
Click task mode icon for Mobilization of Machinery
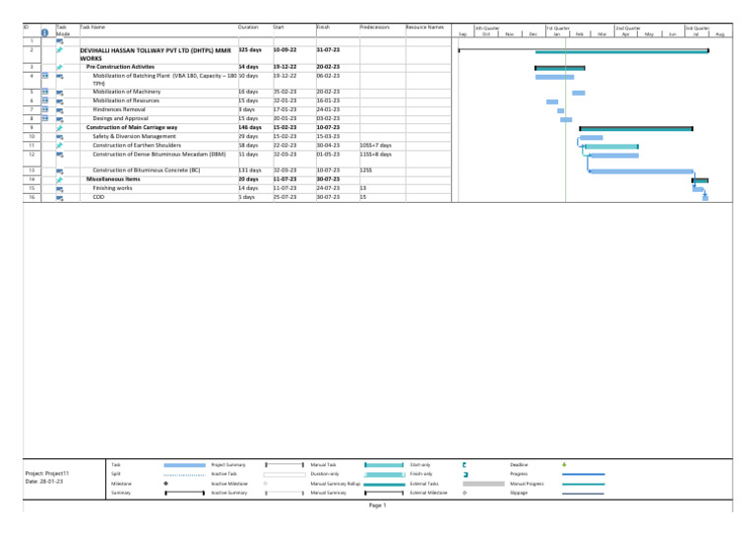pos(60,93)
